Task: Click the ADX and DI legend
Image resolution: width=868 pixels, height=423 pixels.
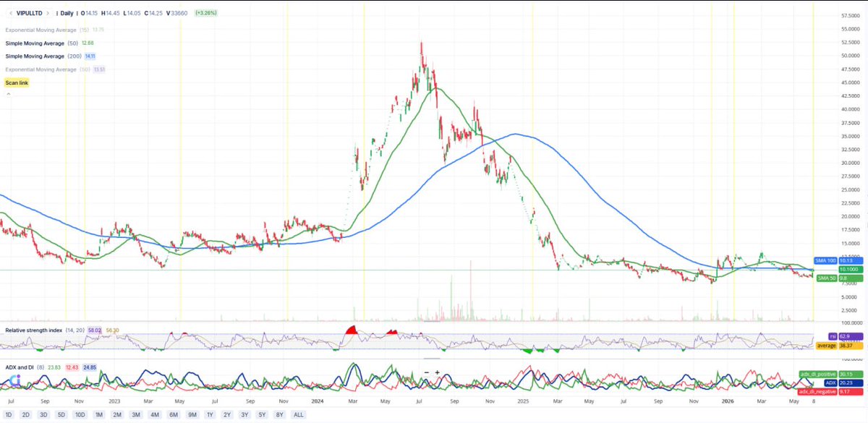Action: pos(20,367)
